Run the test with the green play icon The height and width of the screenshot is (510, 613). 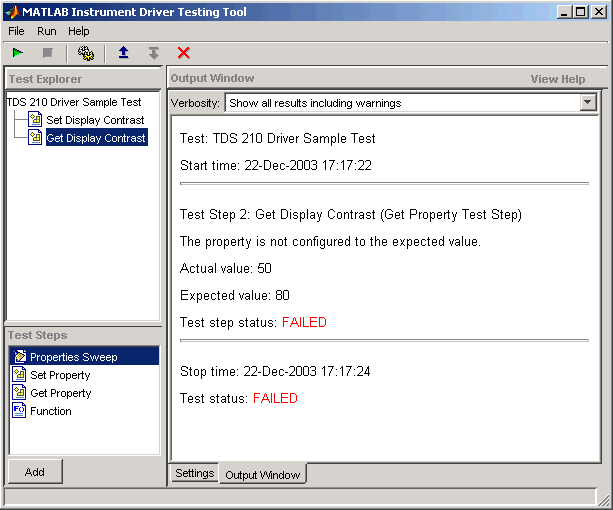[x=18, y=53]
